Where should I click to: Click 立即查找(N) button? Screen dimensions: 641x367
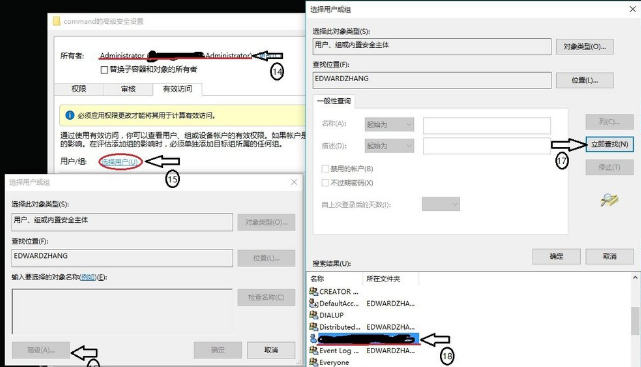tap(610, 144)
